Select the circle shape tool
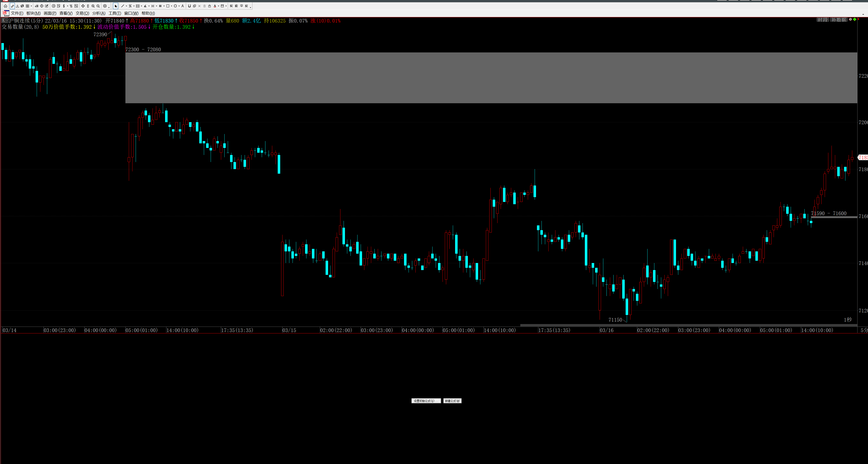Image resolution: width=868 pixels, height=464 pixels. tap(175, 6)
